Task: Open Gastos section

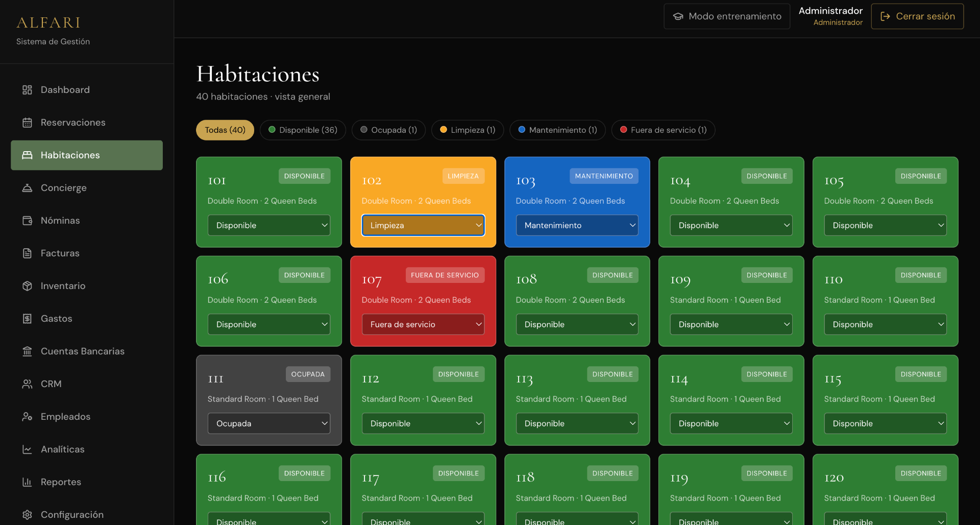Action: 87,319
